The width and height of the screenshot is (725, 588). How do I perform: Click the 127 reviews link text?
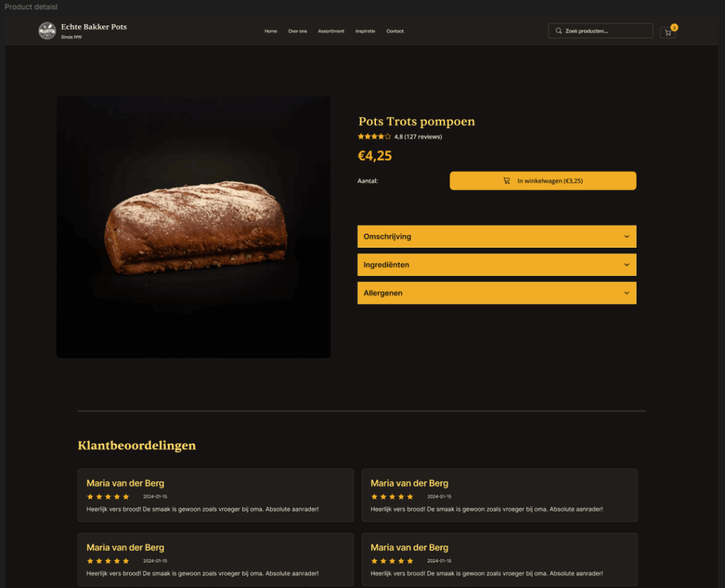(x=423, y=137)
